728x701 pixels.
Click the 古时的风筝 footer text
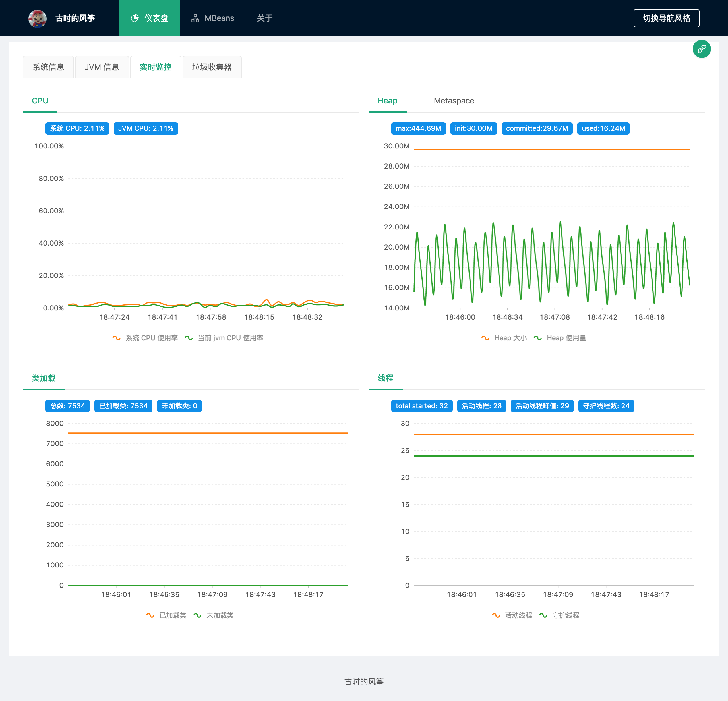pos(364,682)
